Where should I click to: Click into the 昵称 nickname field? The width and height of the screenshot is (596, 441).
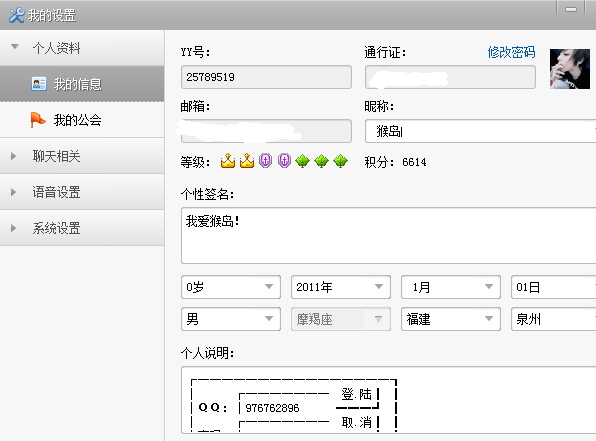480,132
